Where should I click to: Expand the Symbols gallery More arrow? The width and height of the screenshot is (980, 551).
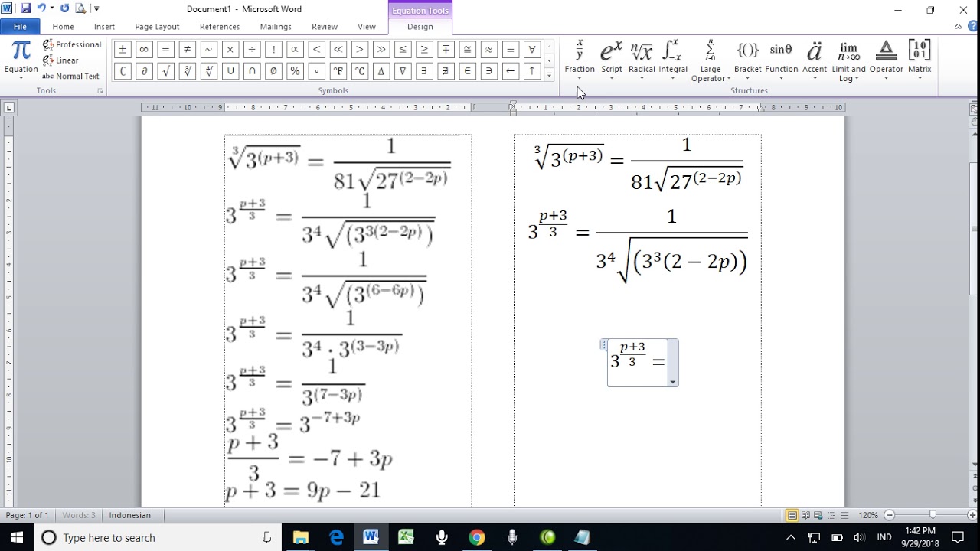click(x=549, y=75)
